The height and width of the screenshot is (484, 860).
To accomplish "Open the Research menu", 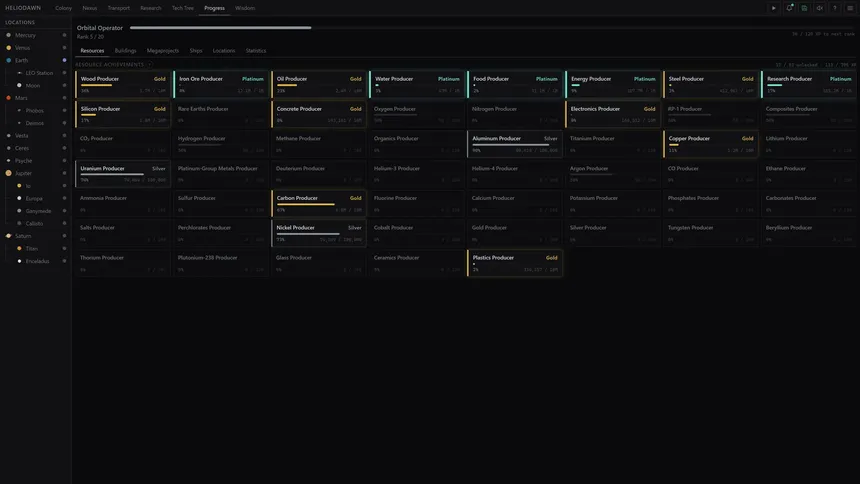I will point(150,8).
